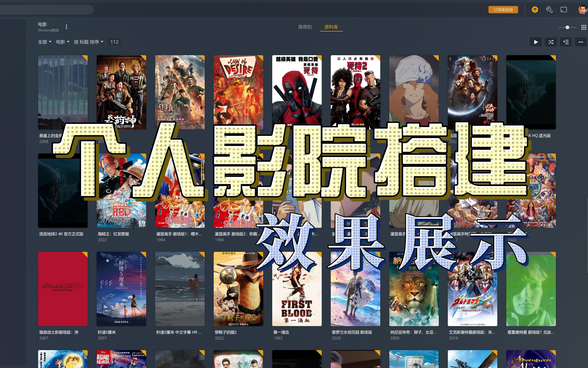
Task: Open the First Blood poster
Action: pyautogui.click(x=297, y=289)
